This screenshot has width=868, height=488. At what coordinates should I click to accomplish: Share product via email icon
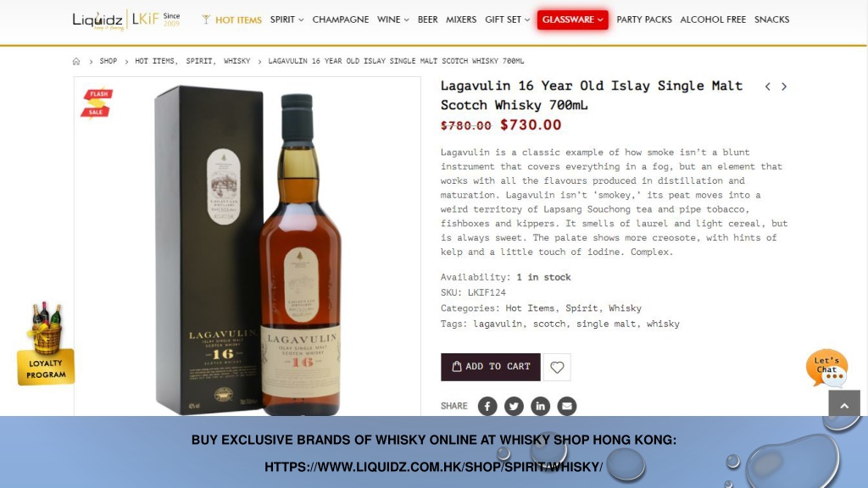point(567,406)
